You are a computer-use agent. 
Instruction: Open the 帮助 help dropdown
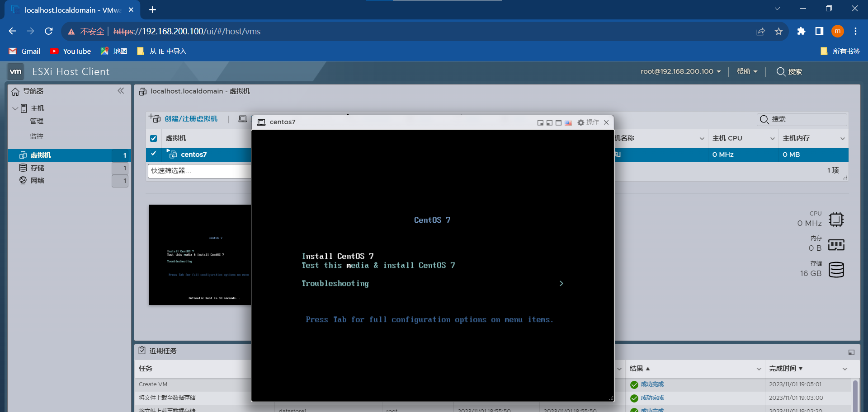747,71
